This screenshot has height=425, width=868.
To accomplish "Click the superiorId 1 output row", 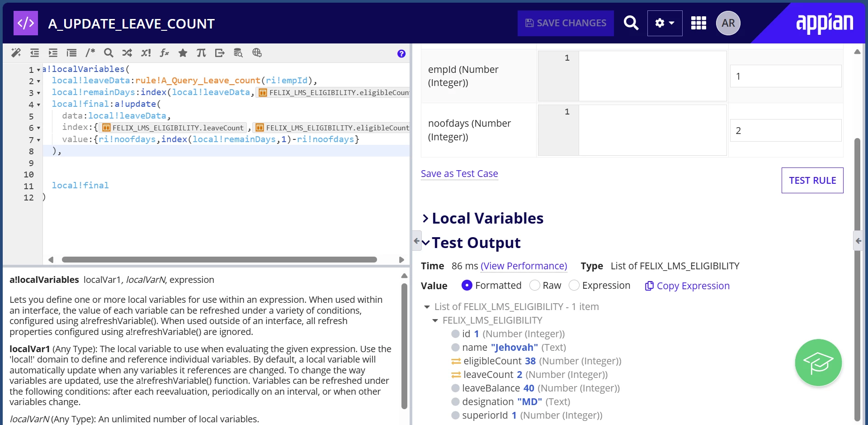I will tap(527, 415).
